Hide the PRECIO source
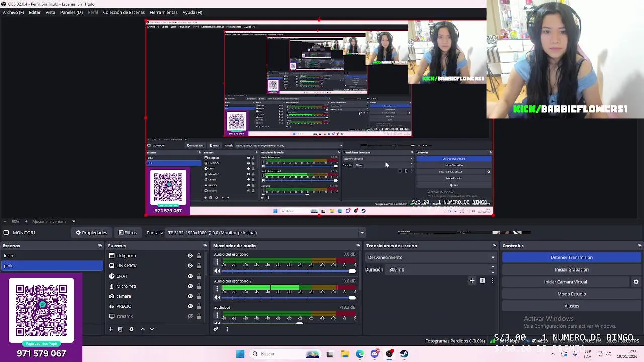The width and height of the screenshot is (644, 362). point(190,306)
